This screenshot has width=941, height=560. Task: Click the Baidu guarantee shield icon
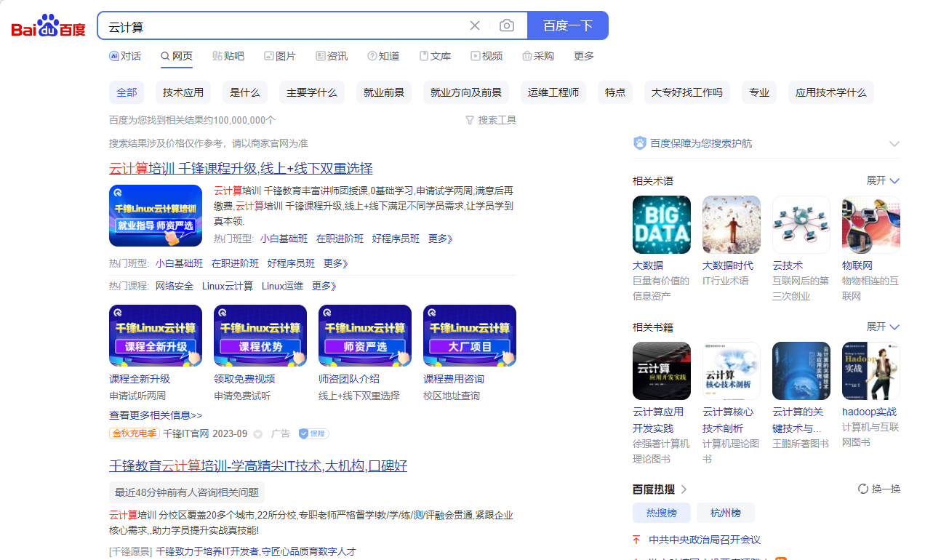coord(640,143)
